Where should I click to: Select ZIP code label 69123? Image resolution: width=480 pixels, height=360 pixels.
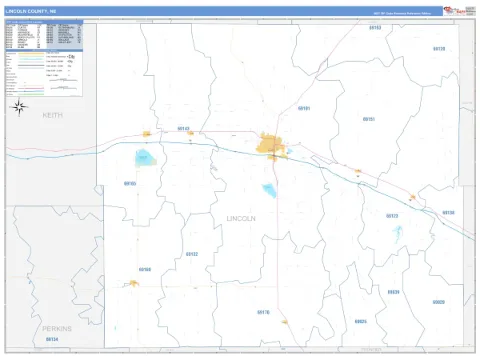pos(392,216)
